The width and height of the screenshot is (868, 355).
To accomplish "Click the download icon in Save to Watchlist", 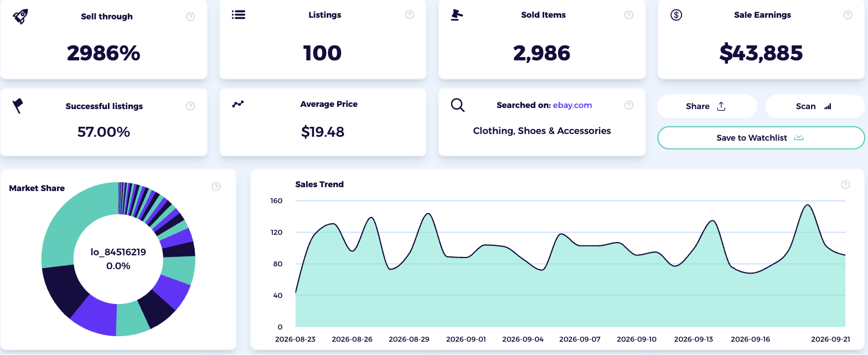I will (798, 138).
